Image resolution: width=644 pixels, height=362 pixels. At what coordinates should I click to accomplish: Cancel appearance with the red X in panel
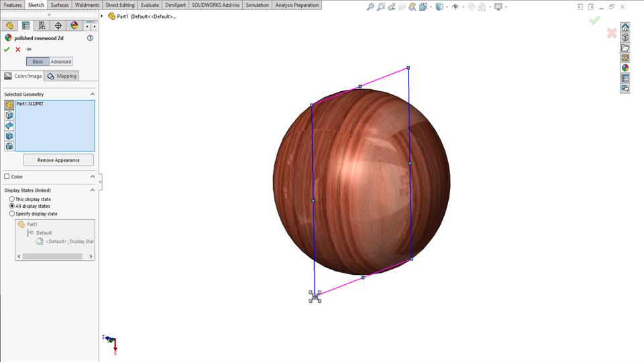click(x=18, y=49)
